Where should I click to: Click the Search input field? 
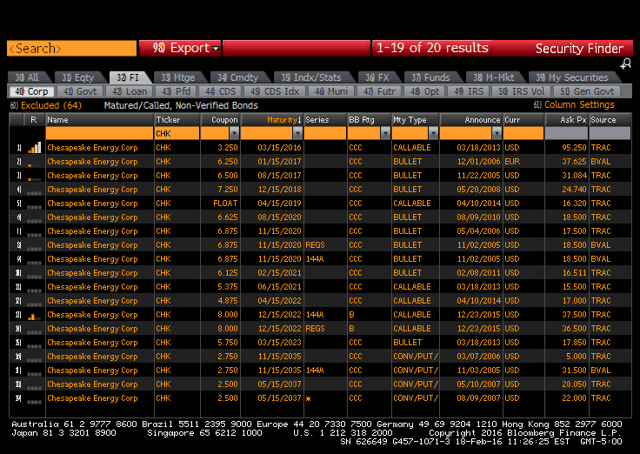click(x=72, y=48)
